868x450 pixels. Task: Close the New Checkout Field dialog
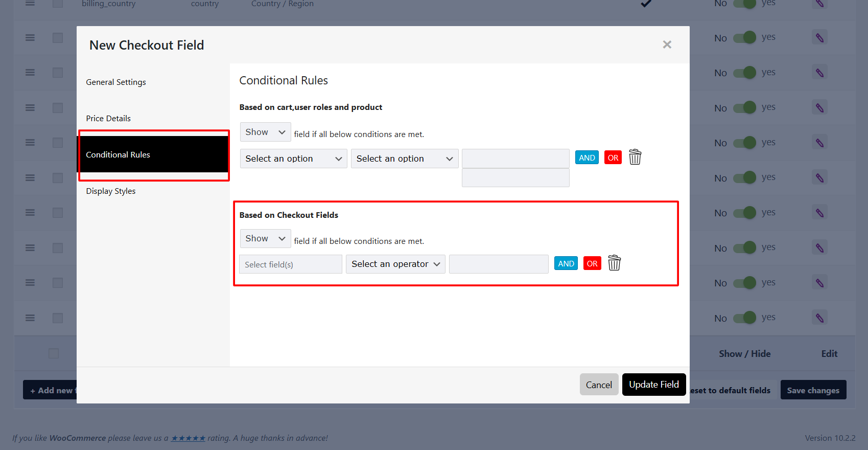(x=667, y=44)
